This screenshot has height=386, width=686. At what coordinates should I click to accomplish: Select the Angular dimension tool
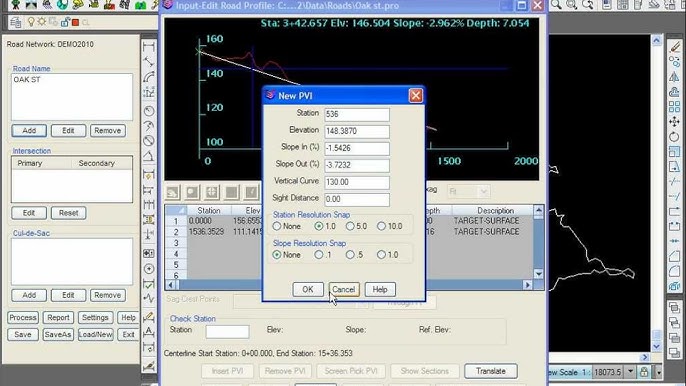click(149, 156)
